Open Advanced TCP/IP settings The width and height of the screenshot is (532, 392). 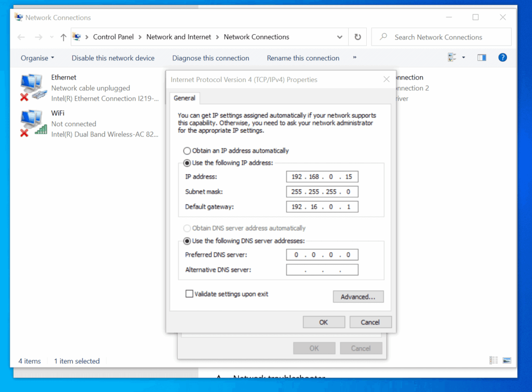coord(358,296)
